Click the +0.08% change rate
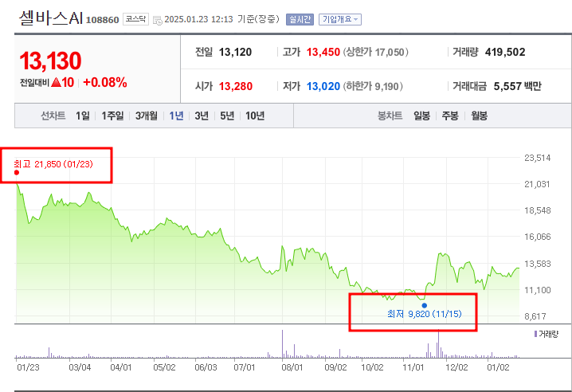This screenshot has width=572, height=392. click(x=105, y=83)
